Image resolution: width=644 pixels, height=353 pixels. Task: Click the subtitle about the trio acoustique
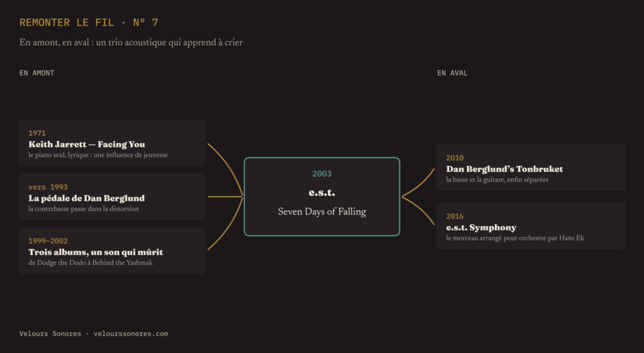[131, 43]
